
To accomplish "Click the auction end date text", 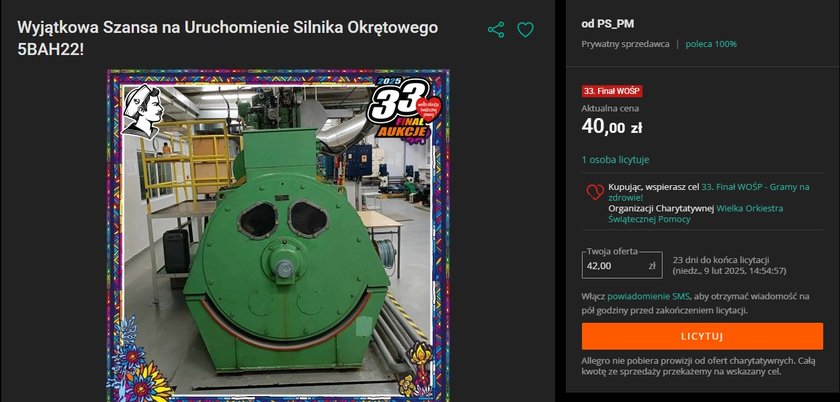I will pos(729,271).
